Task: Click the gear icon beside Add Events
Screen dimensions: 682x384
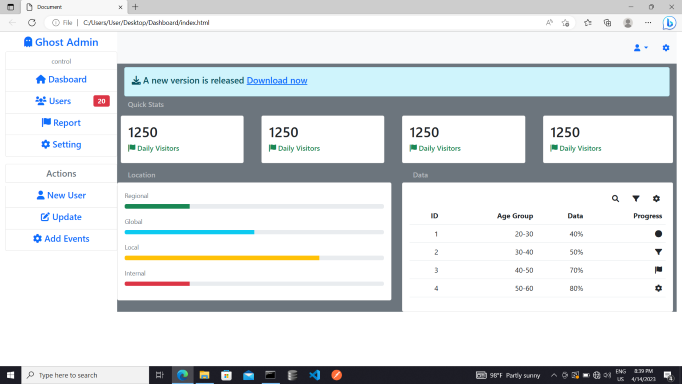Action: pos(37,238)
